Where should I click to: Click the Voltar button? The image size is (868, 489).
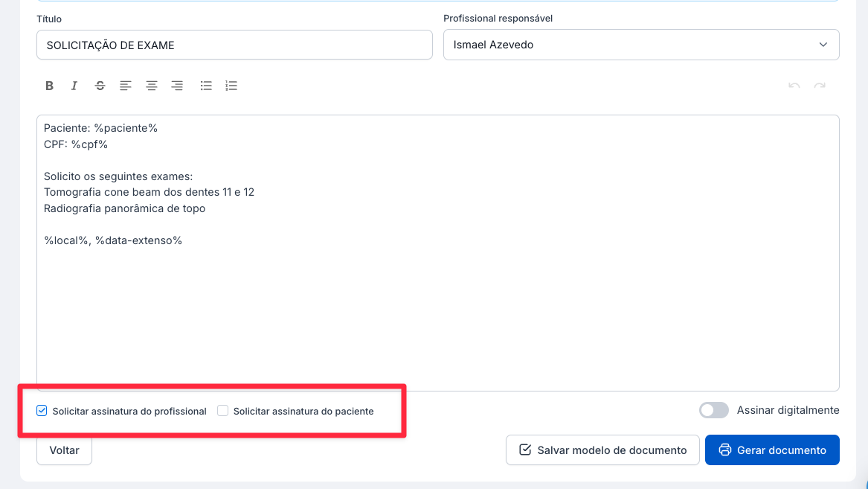click(x=64, y=450)
